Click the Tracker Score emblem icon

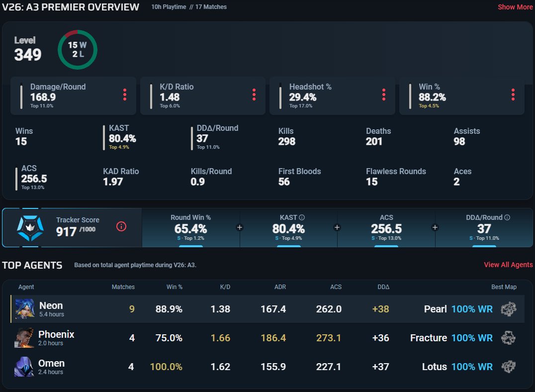[30, 228]
